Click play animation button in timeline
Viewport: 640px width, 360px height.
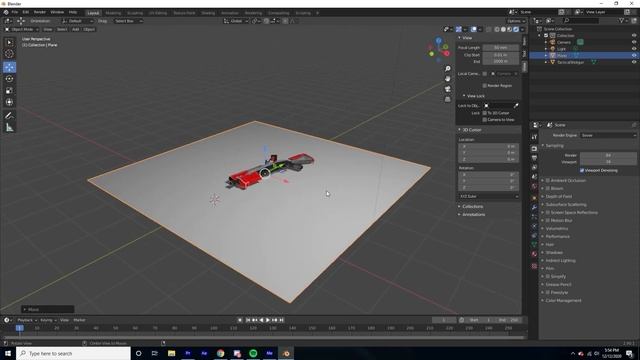pos(268,320)
